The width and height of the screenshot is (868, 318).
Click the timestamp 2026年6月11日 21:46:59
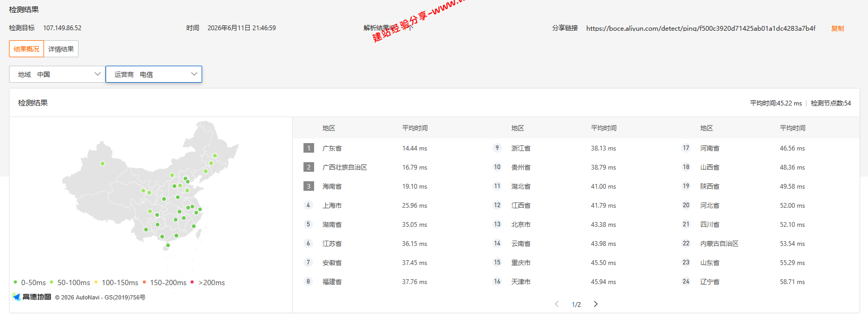coord(241,28)
